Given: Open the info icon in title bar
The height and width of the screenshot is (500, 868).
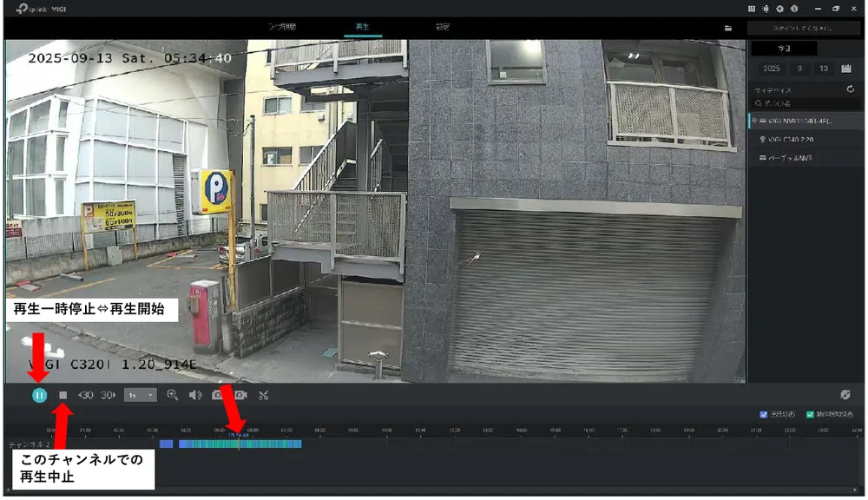Looking at the screenshot, I should (x=794, y=9).
